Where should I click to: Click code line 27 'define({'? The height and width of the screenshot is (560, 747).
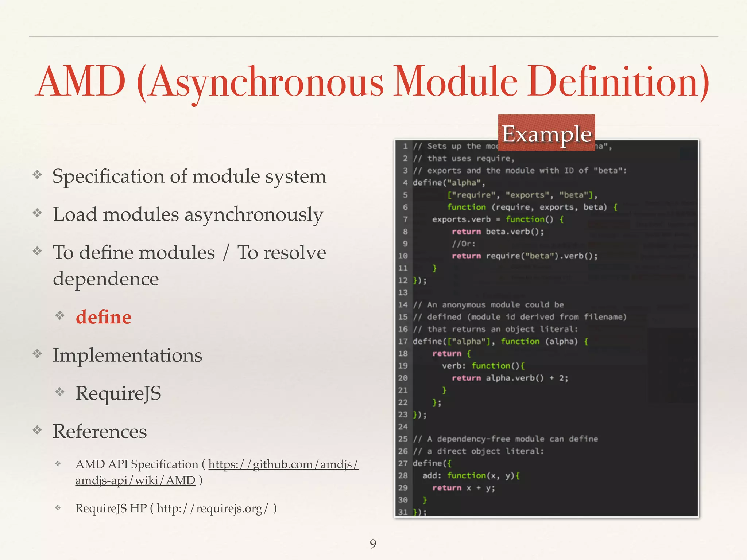(432, 463)
